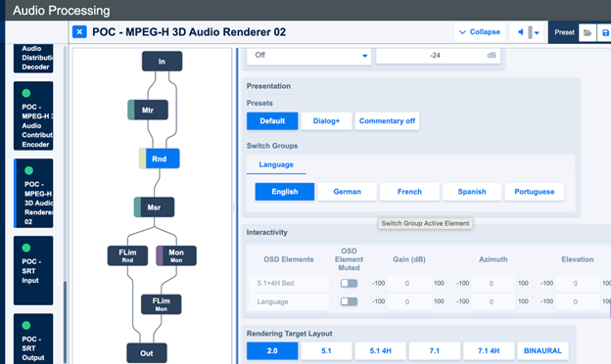Open POC MPEG-H Audio Contribution Encoder
The width and height of the screenshot is (611, 364).
33,115
